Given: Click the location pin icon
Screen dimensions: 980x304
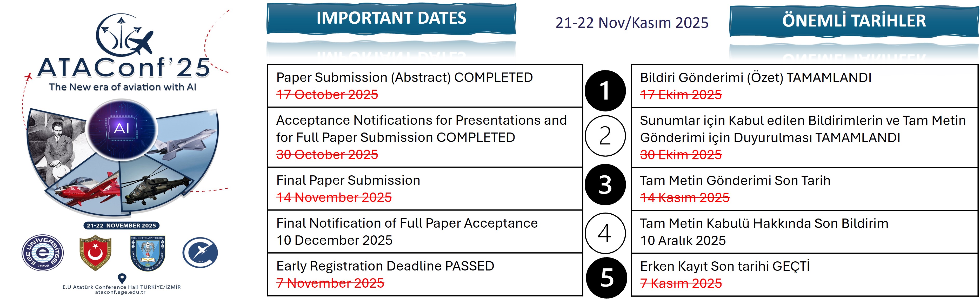Looking at the screenshot, I should (122, 278).
